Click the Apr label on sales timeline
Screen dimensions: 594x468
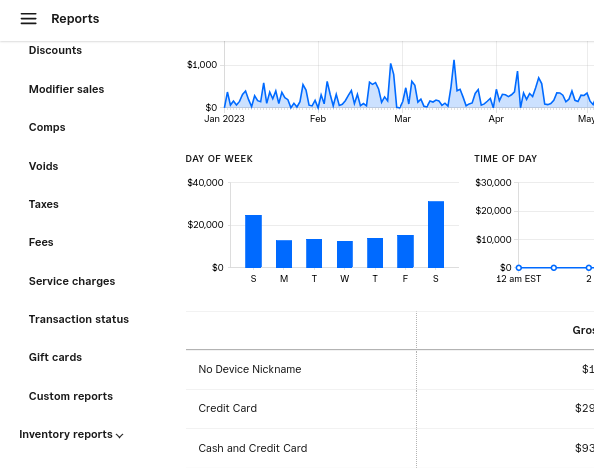(496, 119)
